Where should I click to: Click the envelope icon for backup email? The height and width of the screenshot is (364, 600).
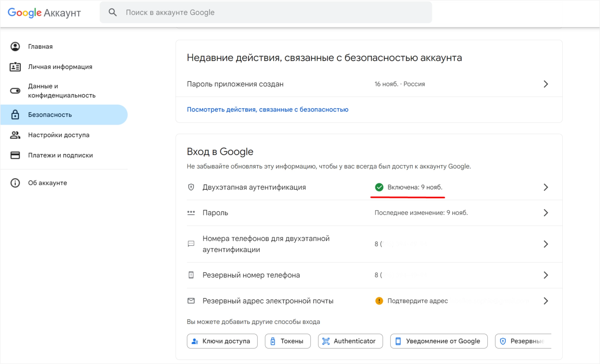191,301
